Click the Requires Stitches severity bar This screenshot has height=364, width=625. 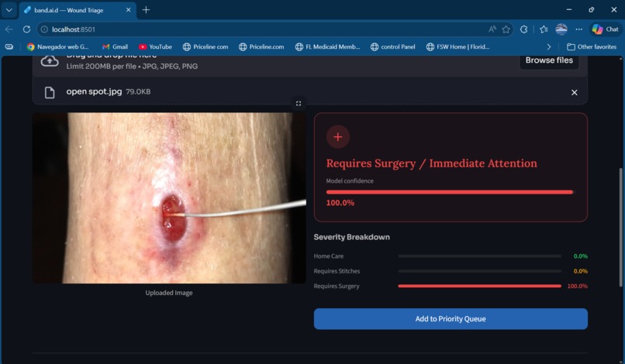pos(479,271)
